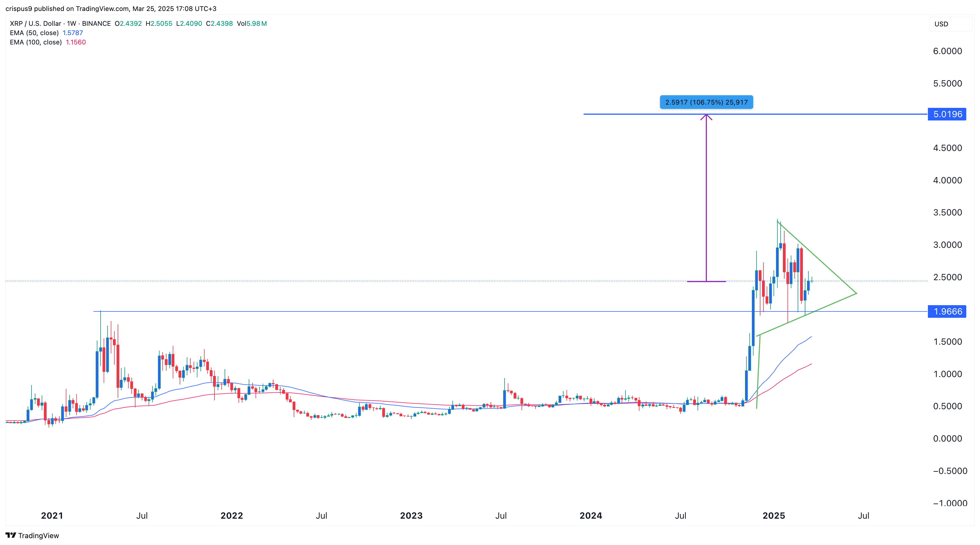Click the volume value Vol5.98 M

point(252,24)
